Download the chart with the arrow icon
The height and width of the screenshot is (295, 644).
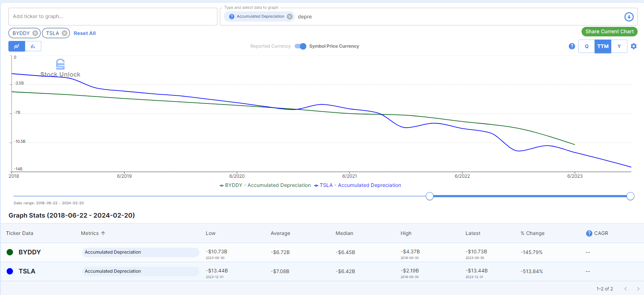click(x=629, y=17)
